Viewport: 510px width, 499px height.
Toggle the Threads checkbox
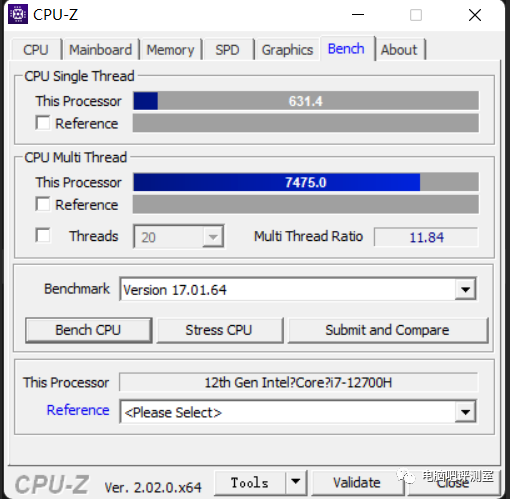click(x=43, y=235)
